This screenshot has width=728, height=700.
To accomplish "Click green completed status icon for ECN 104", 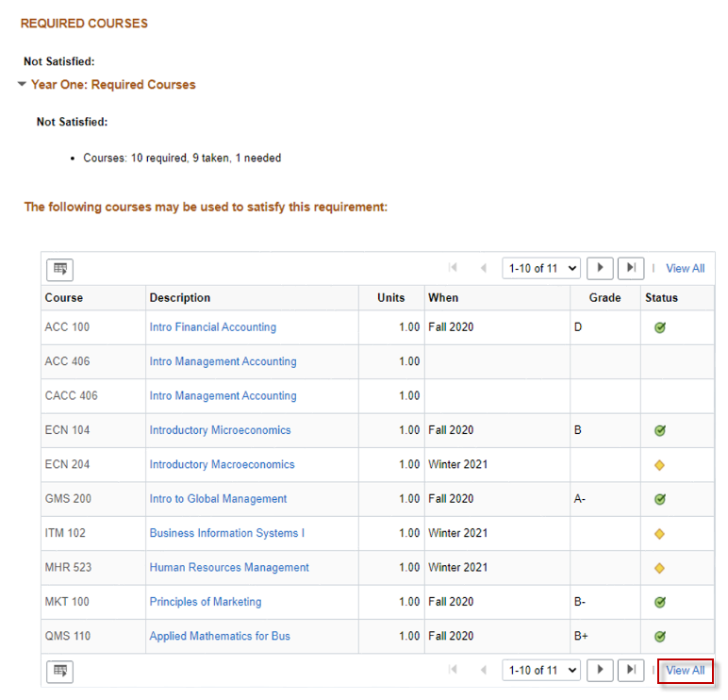I will pos(660,430).
